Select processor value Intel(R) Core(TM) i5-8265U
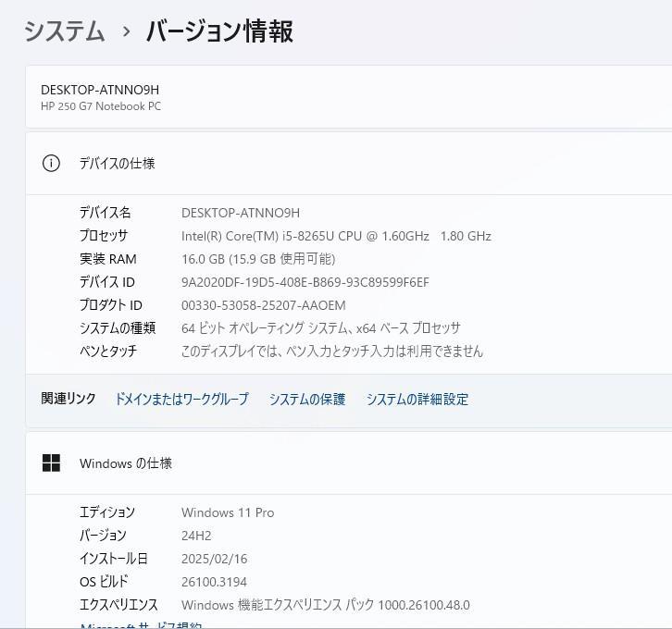The height and width of the screenshot is (629, 672). tap(336, 236)
